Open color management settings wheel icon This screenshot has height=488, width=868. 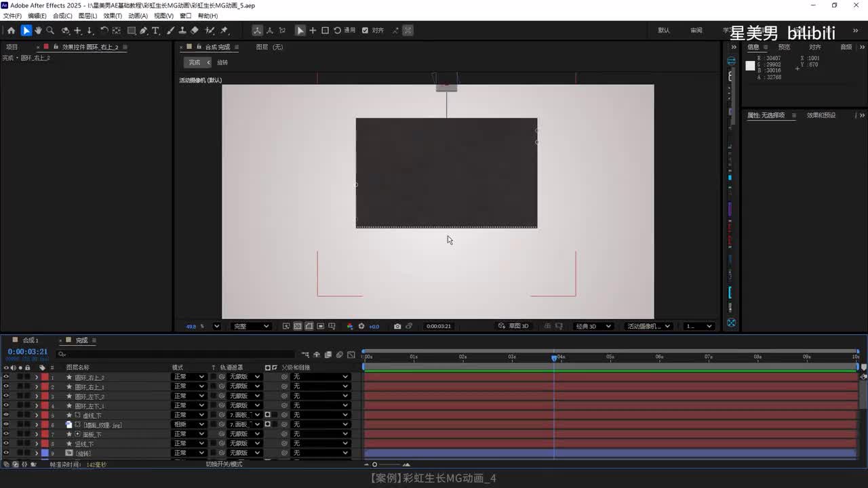click(x=361, y=326)
